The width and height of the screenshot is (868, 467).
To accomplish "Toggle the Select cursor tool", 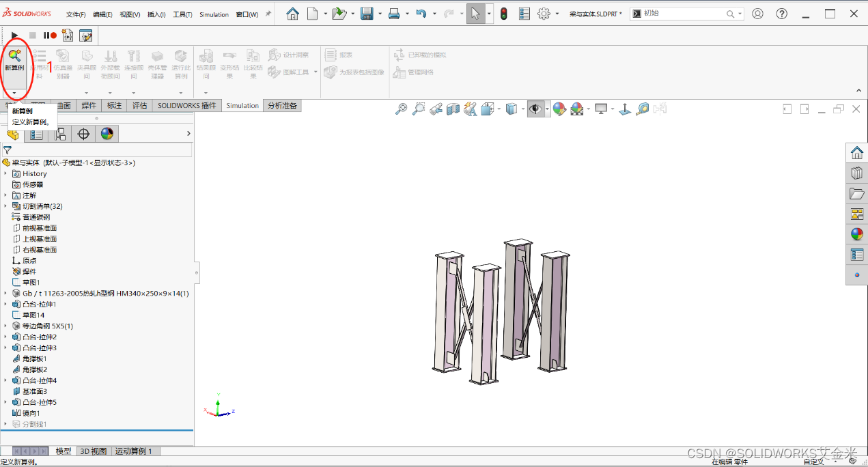I will pyautogui.click(x=476, y=14).
